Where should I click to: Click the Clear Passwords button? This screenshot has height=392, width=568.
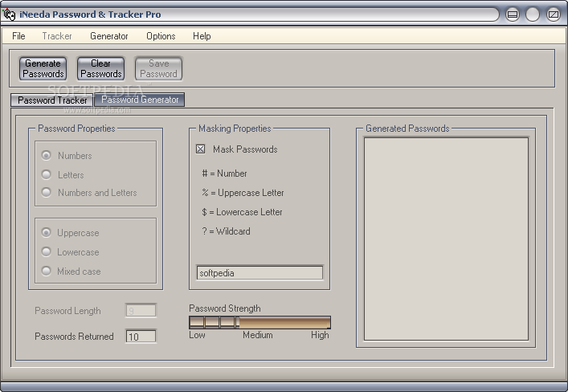point(100,68)
